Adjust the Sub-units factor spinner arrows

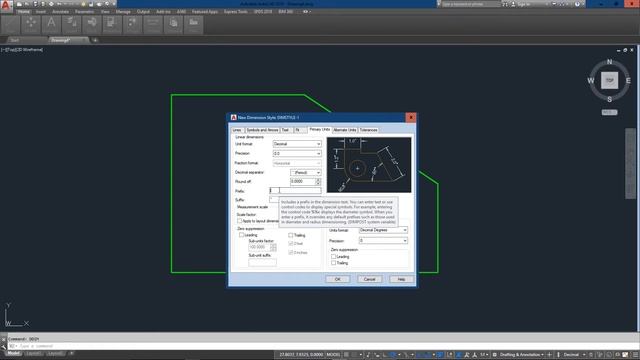click(273, 247)
